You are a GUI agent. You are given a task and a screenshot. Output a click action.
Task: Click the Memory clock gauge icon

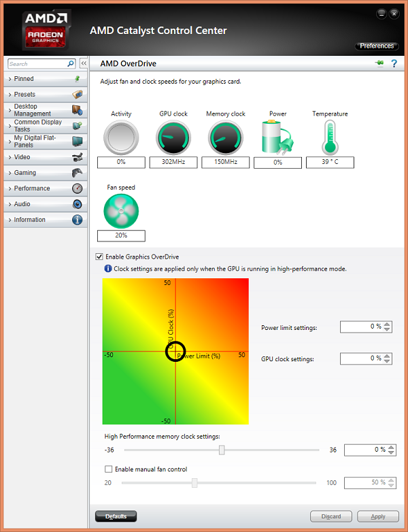tap(225, 137)
